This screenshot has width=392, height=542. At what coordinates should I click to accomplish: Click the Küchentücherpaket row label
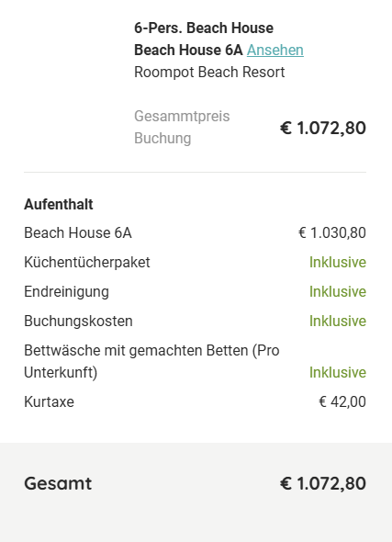[x=87, y=262]
